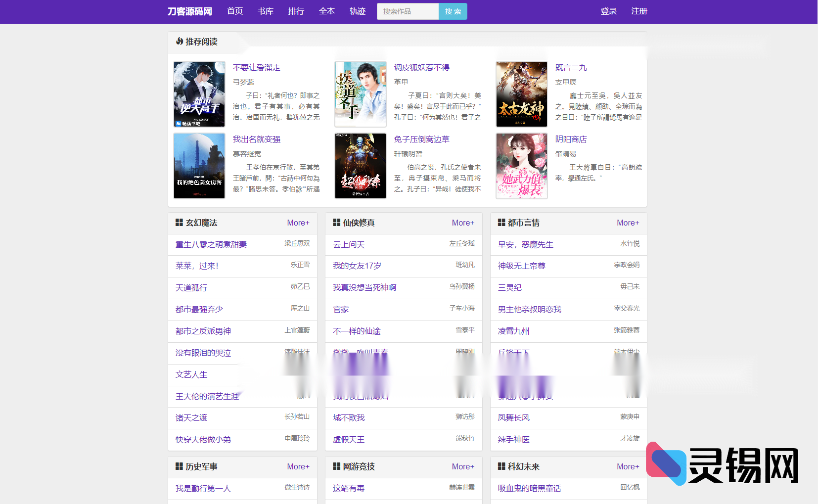Click the 刀客源码网 site logo
The image size is (818, 504).
[x=190, y=11]
